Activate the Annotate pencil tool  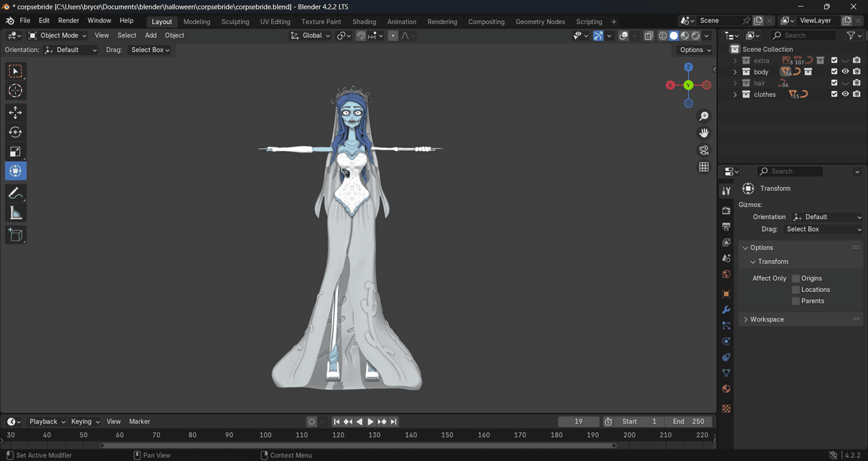[15, 193]
